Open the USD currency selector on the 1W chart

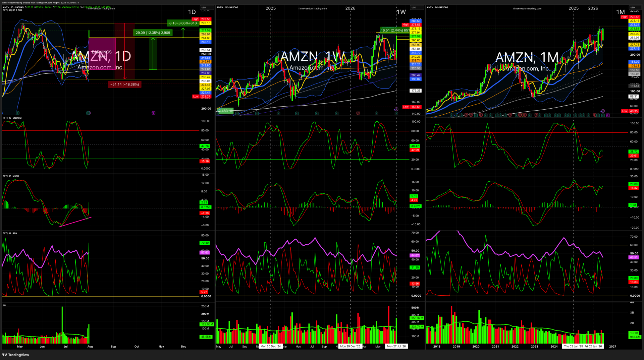click(417, 7)
